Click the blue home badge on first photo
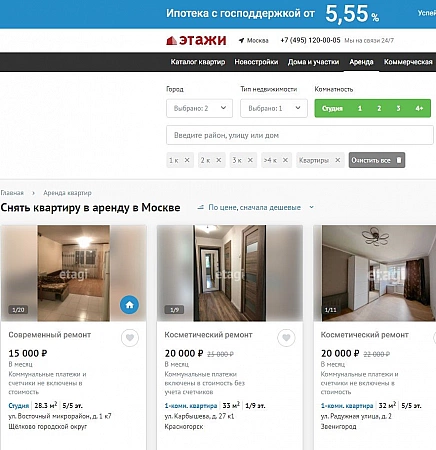Viewport: 436px width, 450px height. pos(129,305)
